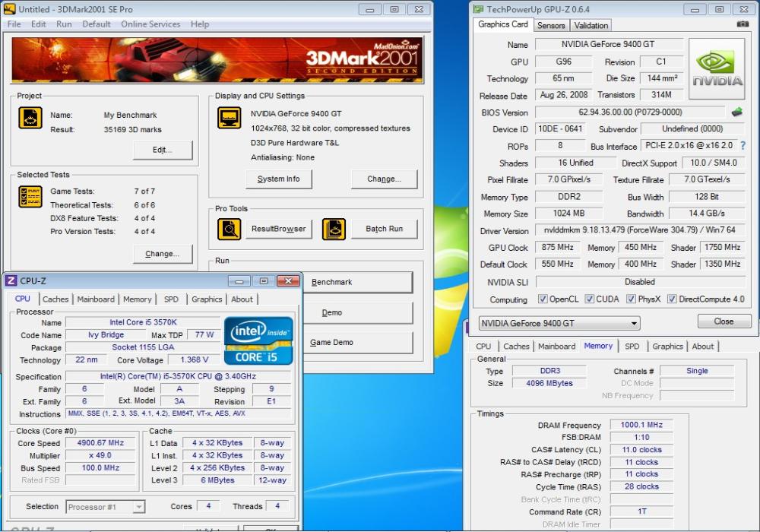Click the Project benchmark icon in 3DMark
The width and height of the screenshot is (760, 532).
point(30,118)
